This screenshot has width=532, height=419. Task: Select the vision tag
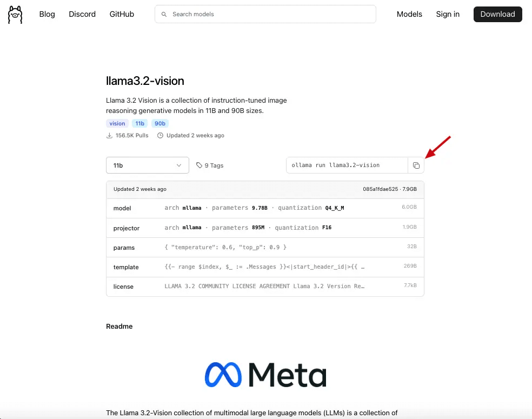click(x=117, y=123)
